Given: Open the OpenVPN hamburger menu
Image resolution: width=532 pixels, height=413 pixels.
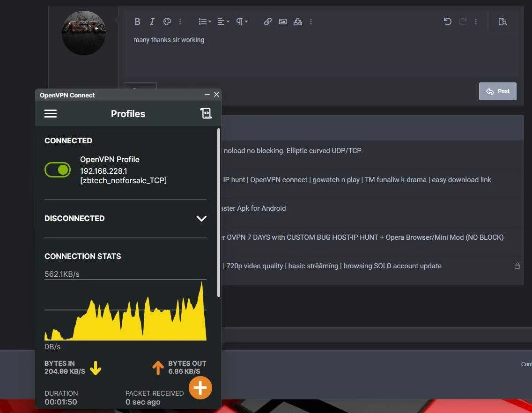Looking at the screenshot, I should [x=50, y=114].
